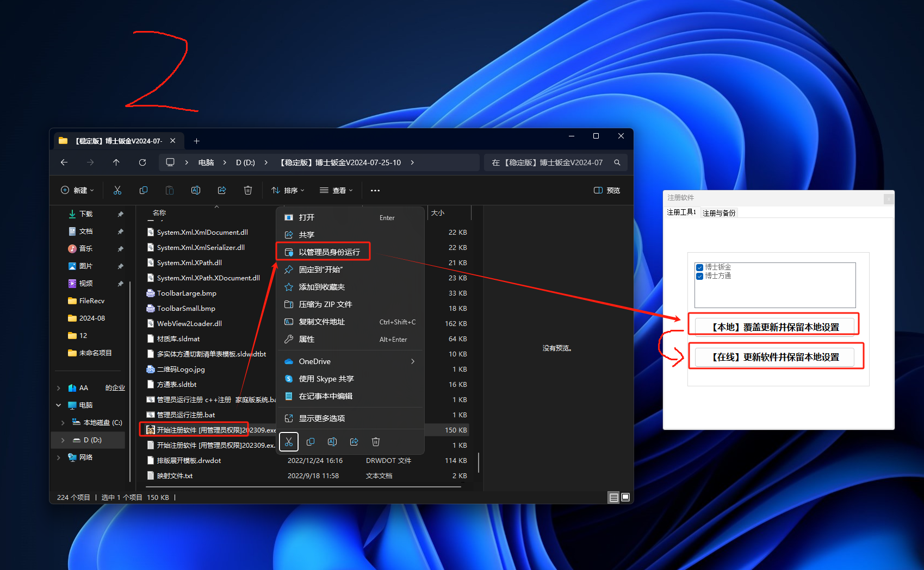Switch to details view icon in status bar
This screenshot has height=570, width=924.
point(613,497)
